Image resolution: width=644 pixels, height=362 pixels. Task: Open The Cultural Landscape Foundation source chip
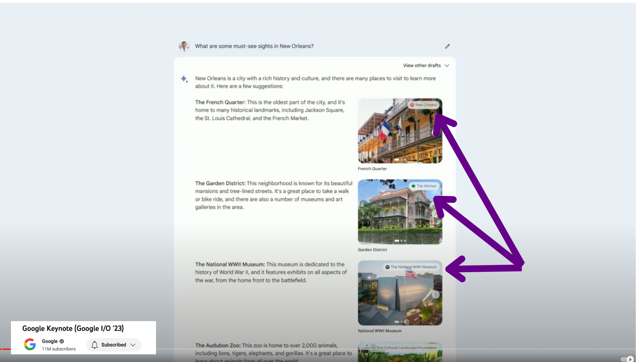click(407, 348)
